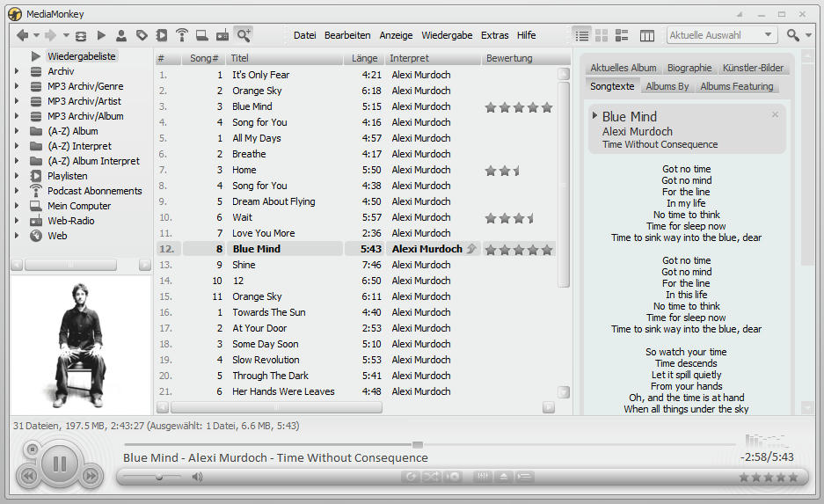The width and height of the screenshot is (824, 504).
Task: Select the Songtexte tab
Action: click(x=612, y=86)
